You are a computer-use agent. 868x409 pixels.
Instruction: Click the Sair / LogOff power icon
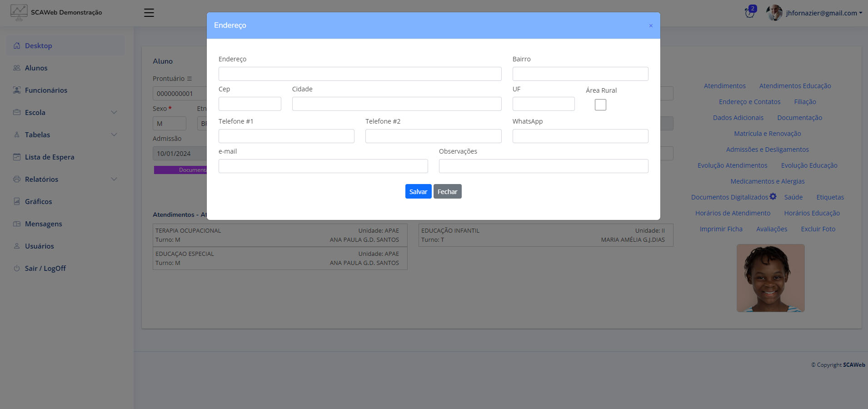pyautogui.click(x=17, y=269)
